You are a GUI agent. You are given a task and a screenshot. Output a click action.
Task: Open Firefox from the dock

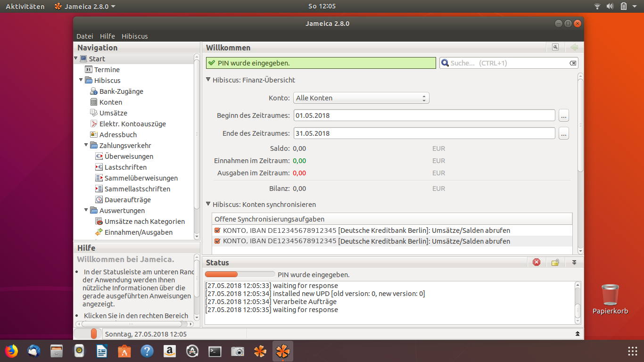(x=11, y=351)
